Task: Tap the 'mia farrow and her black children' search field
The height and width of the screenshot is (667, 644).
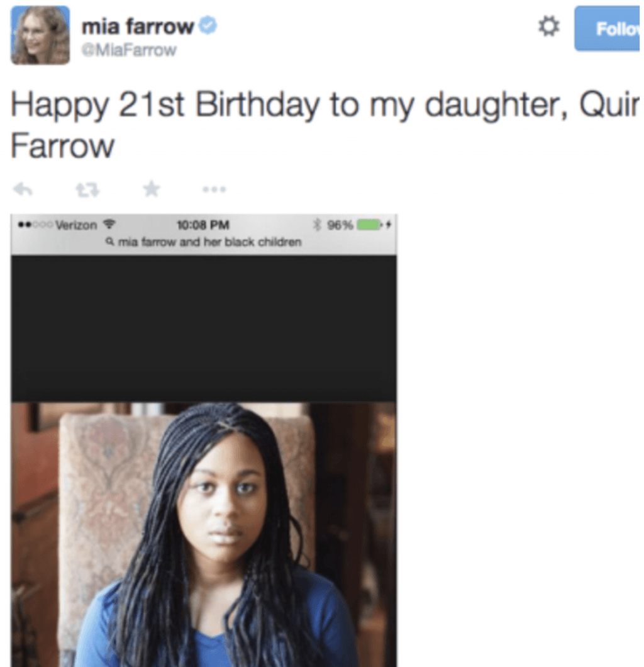Action: click(x=204, y=242)
